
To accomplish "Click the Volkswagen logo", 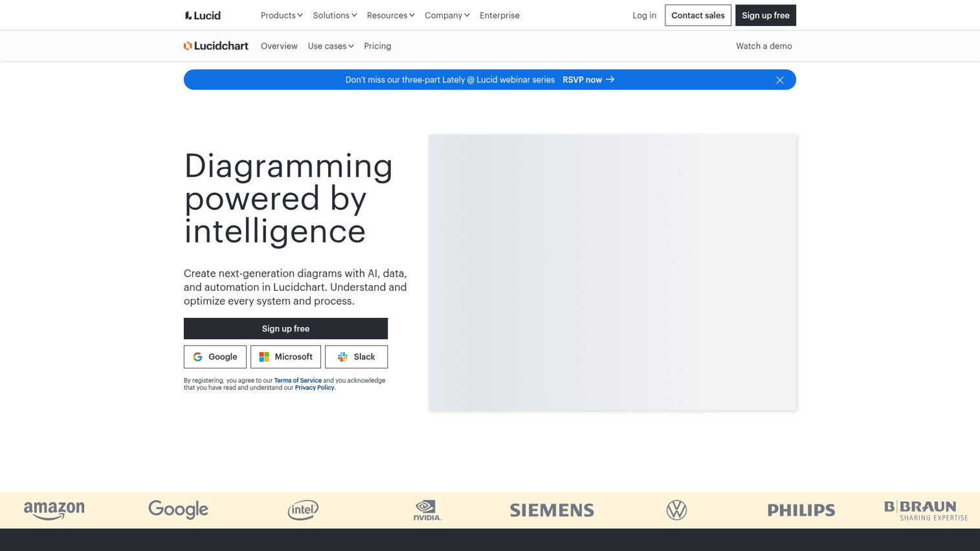I will [x=676, y=510].
